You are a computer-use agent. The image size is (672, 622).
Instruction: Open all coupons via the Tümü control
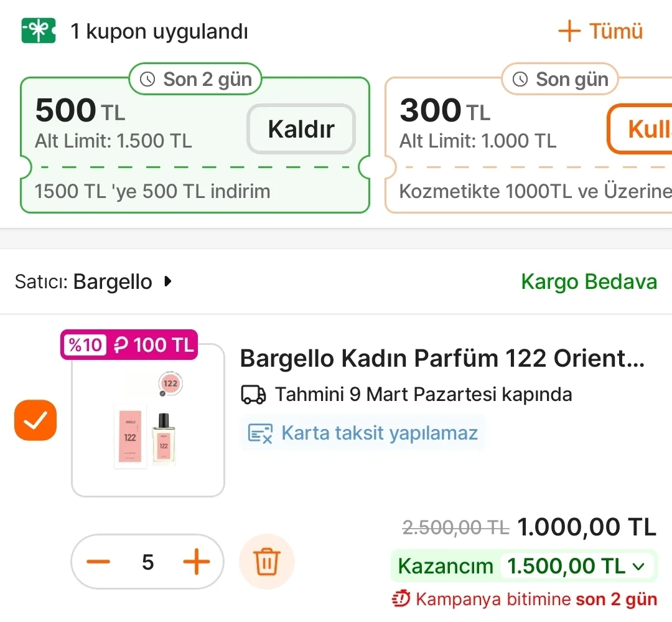[599, 31]
